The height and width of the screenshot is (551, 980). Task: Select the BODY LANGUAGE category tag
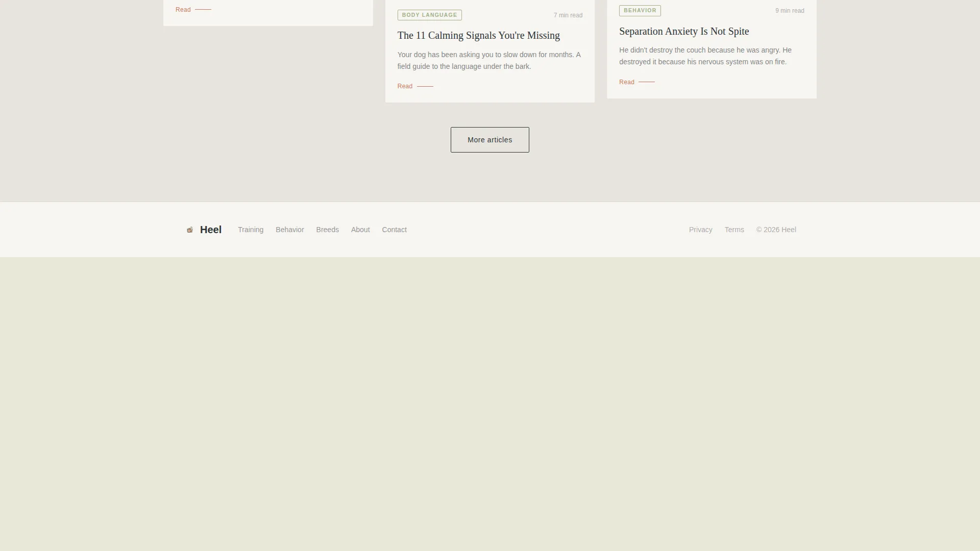429,15
